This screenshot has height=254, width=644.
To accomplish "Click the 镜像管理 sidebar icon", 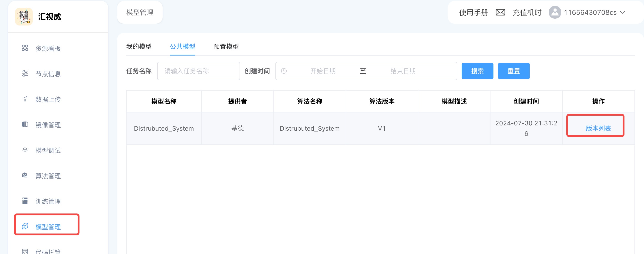I will tap(25, 124).
